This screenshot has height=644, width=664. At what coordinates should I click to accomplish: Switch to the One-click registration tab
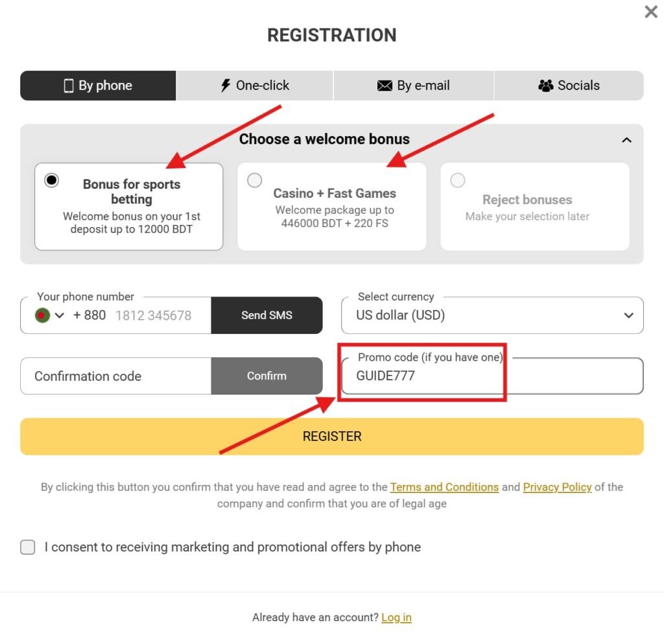255,85
